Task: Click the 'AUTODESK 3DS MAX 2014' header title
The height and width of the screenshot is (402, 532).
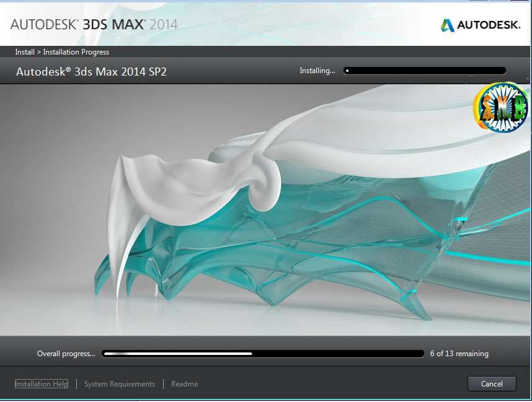Action: (94, 24)
